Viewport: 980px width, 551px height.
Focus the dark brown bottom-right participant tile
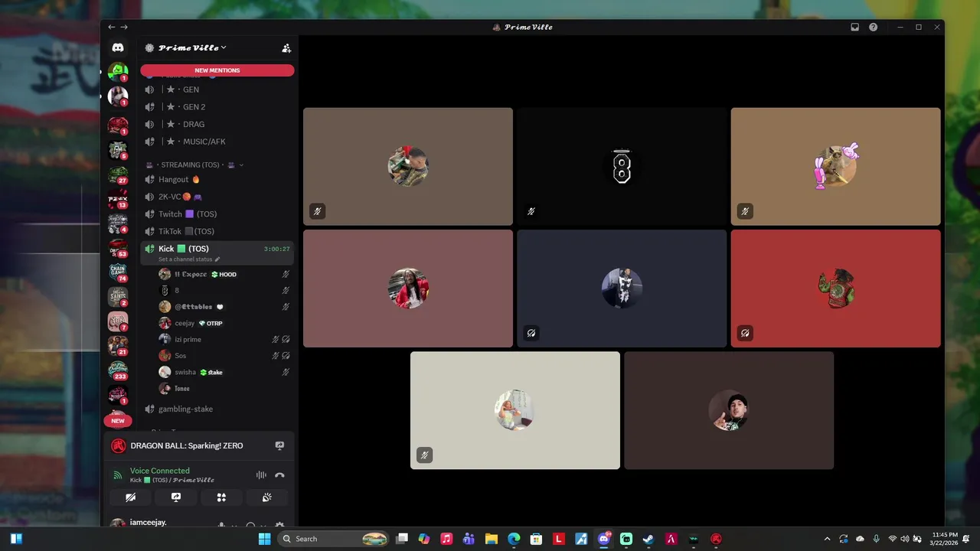pos(729,410)
